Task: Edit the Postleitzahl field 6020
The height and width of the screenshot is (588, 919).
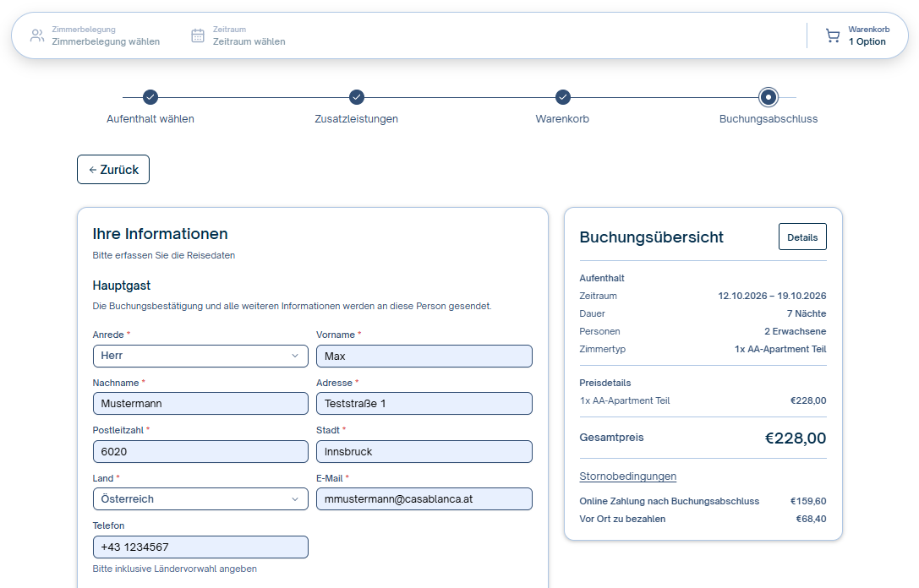Action: [x=200, y=451]
